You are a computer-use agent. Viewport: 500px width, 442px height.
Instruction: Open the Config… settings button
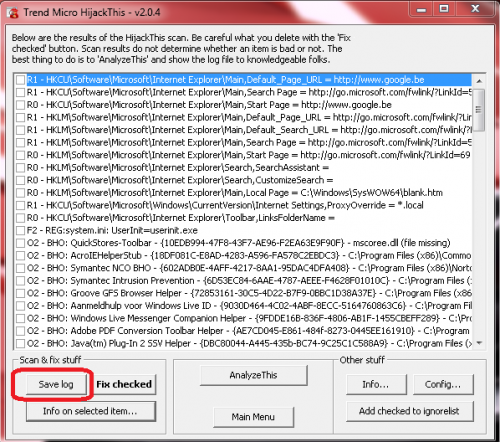[x=443, y=384]
